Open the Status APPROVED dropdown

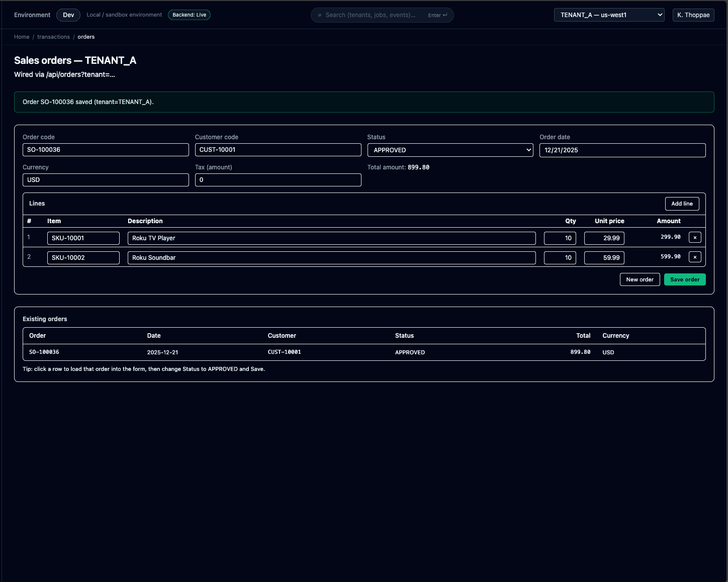coord(450,150)
